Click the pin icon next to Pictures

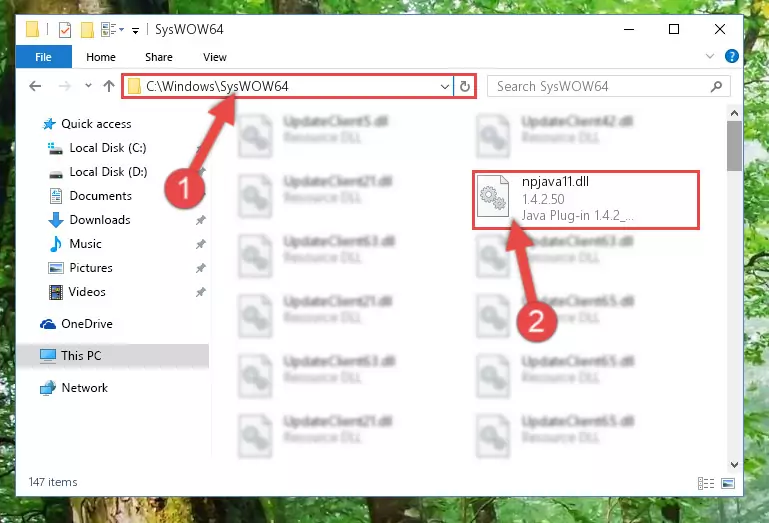(201, 268)
